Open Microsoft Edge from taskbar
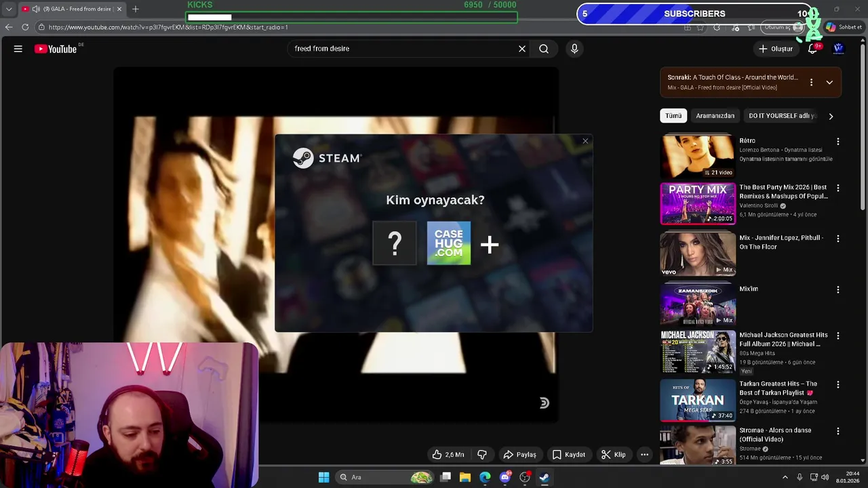Viewport: 868px width, 488px height. click(x=485, y=477)
